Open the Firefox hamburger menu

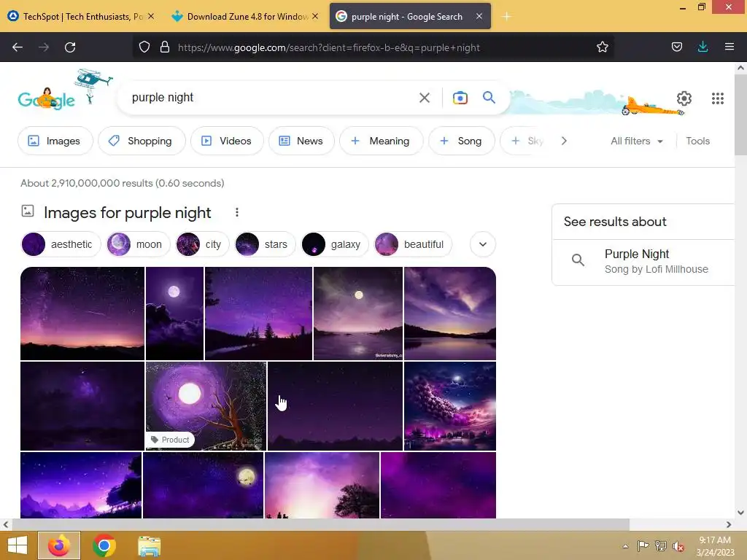(729, 47)
